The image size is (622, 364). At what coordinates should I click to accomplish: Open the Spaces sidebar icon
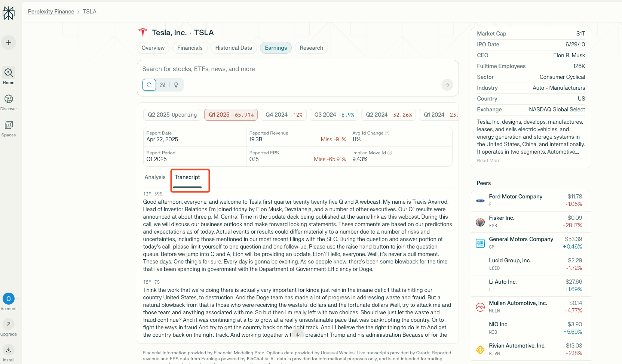click(x=9, y=125)
